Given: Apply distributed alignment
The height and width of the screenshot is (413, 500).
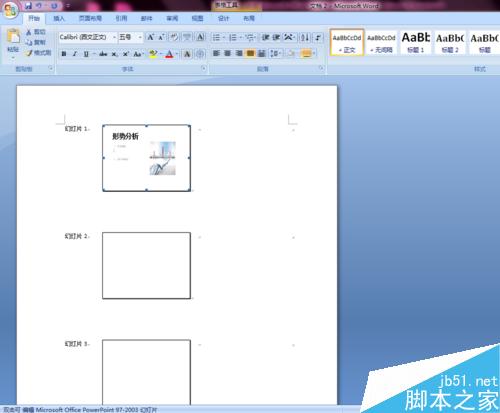Looking at the screenshot, I should point(262,53).
